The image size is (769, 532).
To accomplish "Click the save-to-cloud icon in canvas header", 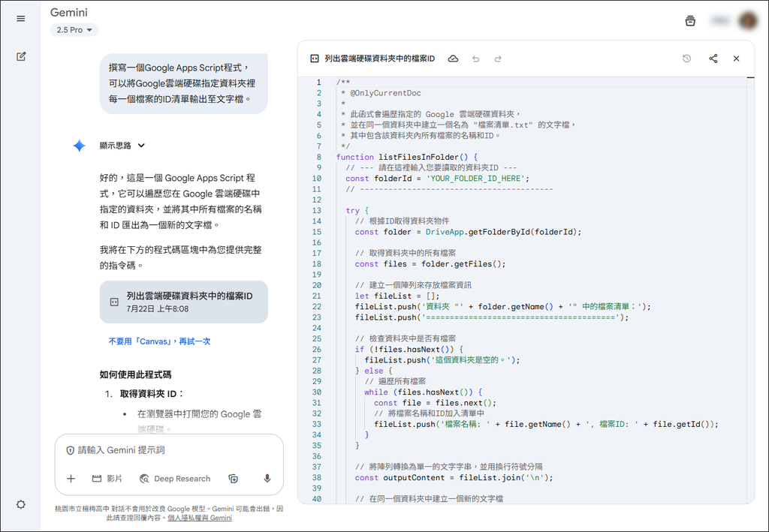I will click(x=453, y=59).
